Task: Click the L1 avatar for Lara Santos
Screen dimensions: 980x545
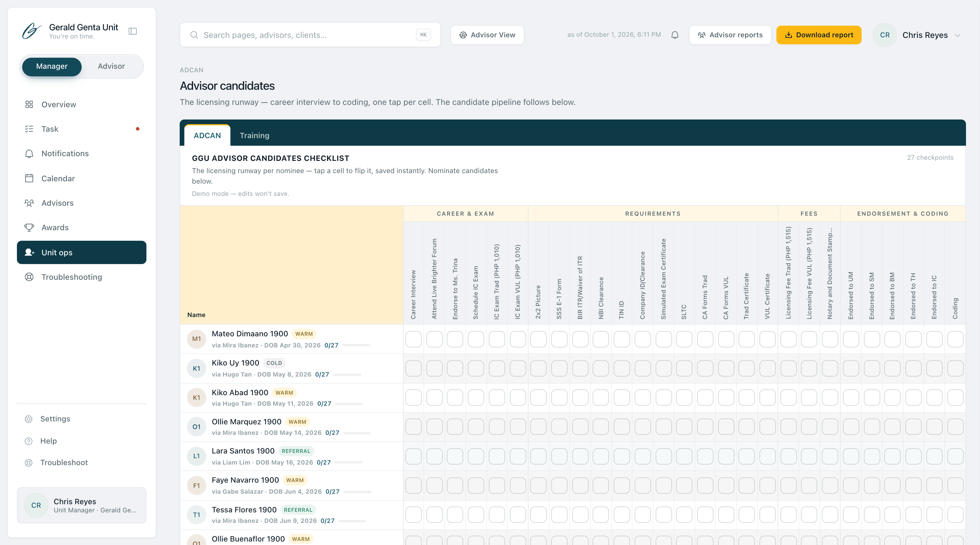Action: click(196, 456)
